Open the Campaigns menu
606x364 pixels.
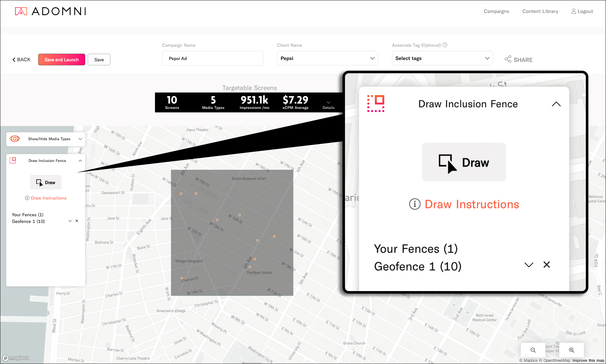point(496,11)
